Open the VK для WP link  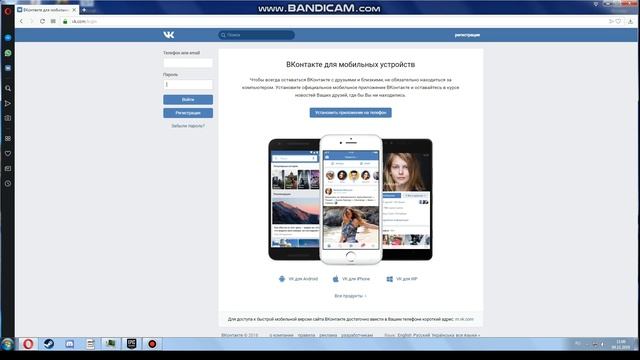tap(402, 279)
